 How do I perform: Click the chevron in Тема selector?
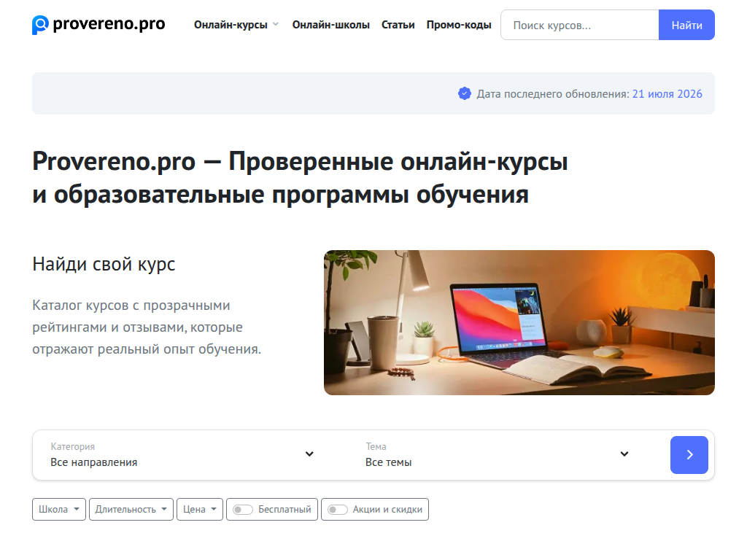[x=624, y=454]
